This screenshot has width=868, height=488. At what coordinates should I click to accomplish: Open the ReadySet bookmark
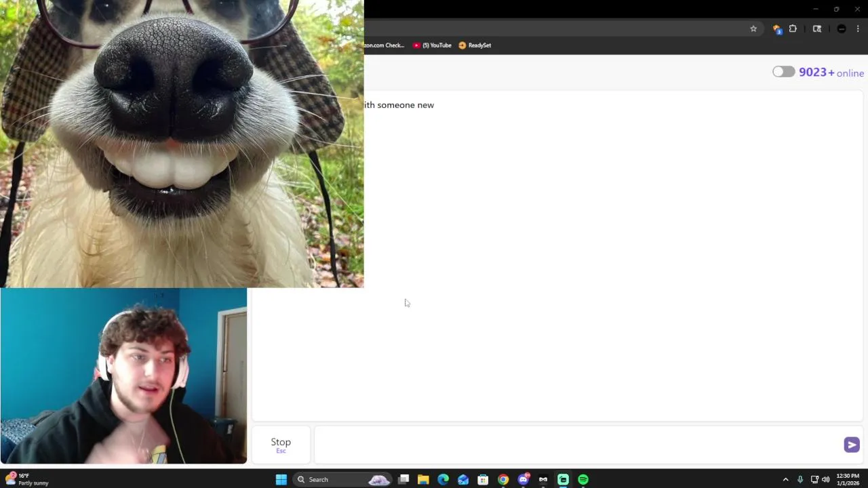click(475, 45)
